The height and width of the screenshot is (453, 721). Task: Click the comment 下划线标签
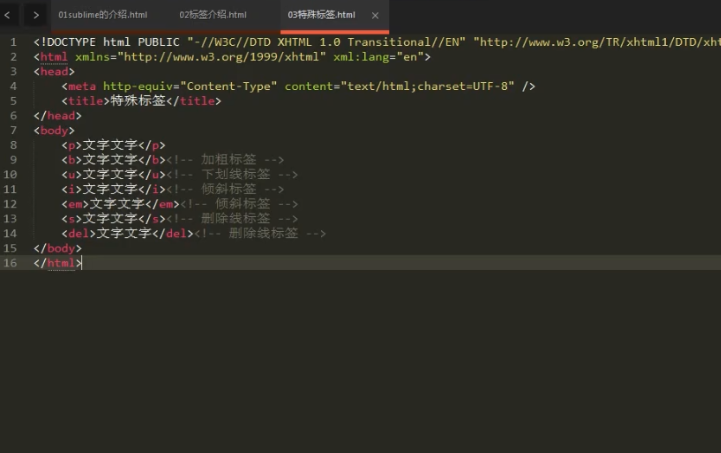pyautogui.click(x=232, y=175)
